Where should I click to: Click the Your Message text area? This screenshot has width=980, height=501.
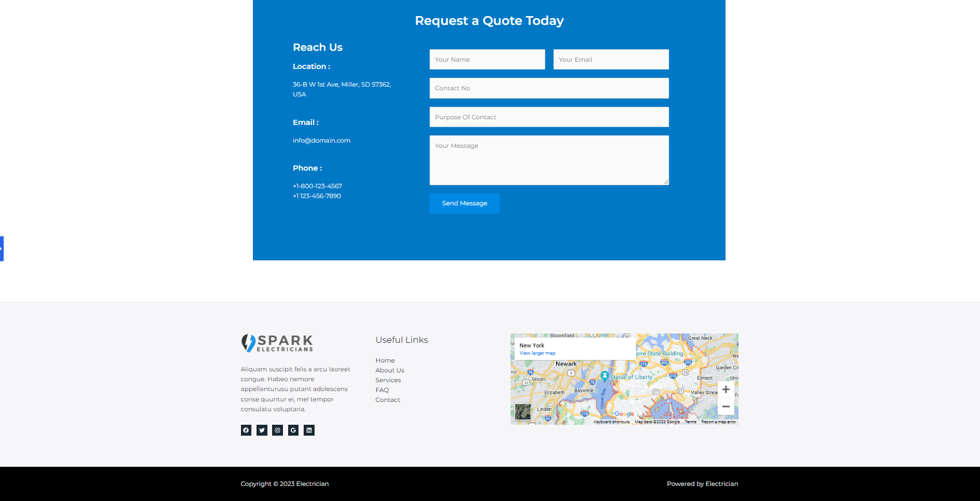549,160
